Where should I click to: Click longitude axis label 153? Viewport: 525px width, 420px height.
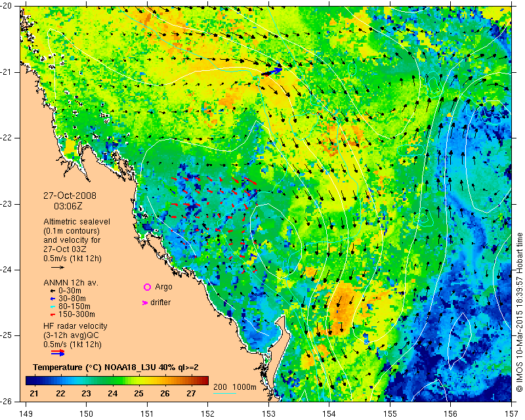tap(268, 414)
